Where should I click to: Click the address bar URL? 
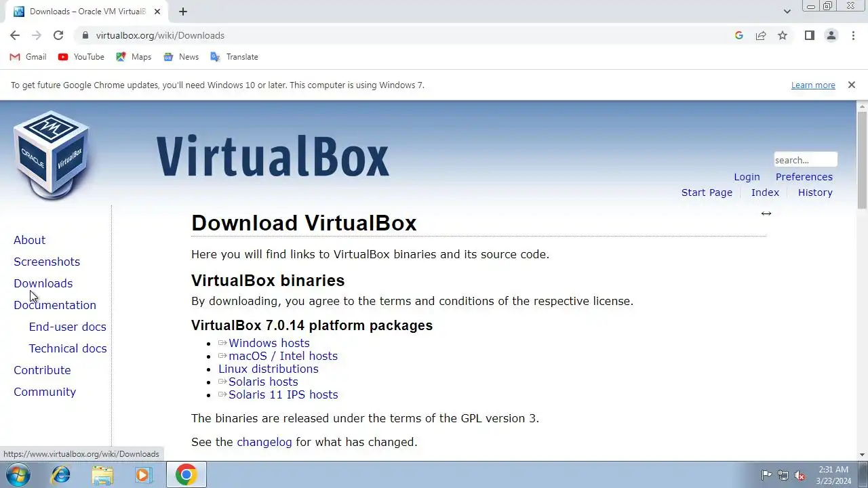160,35
